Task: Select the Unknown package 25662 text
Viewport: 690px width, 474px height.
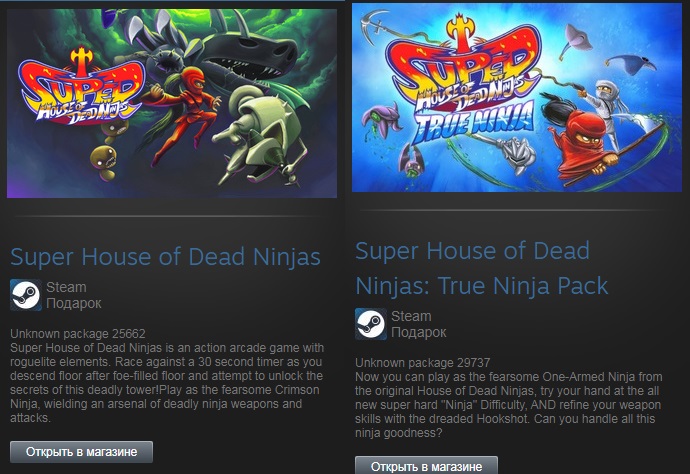Action: (x=77, y=334)
